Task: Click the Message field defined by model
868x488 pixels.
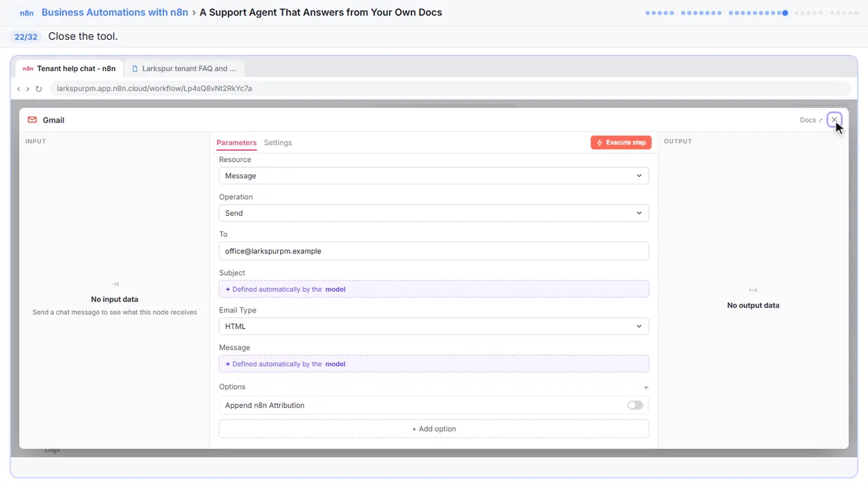Action: (x=433, y=364)
